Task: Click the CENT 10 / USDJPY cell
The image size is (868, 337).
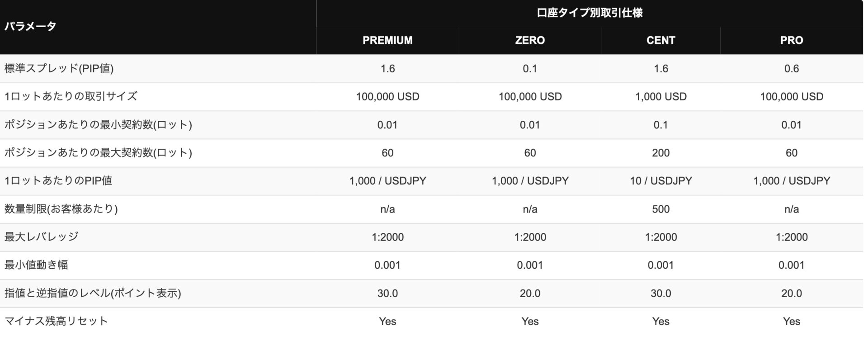Action: (x=660, y=181)
